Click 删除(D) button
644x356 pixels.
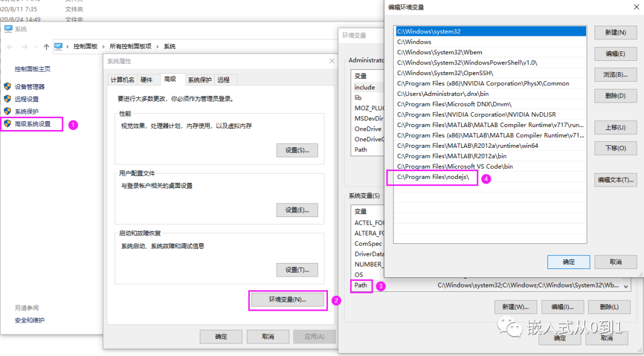[x=615, y=95]
